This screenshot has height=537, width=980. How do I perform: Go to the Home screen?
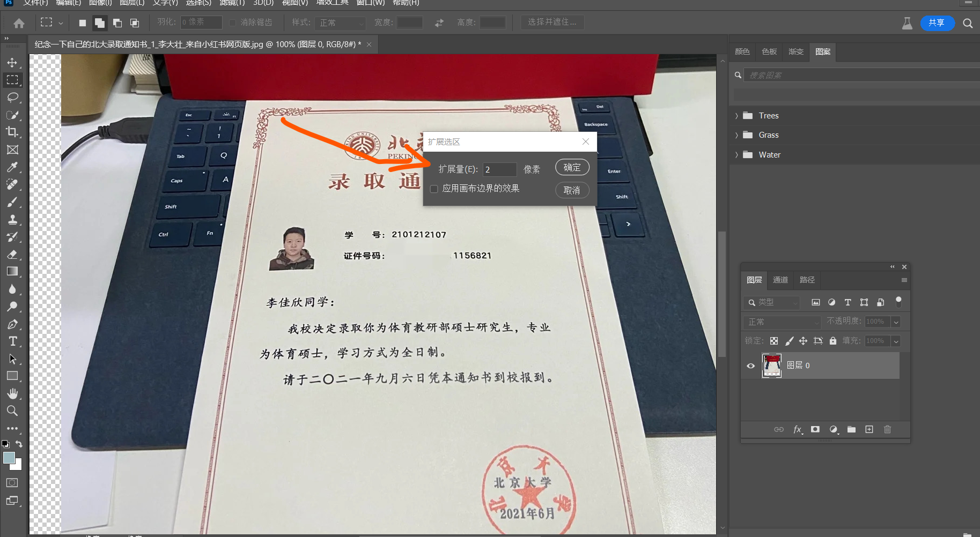[19, 23]
